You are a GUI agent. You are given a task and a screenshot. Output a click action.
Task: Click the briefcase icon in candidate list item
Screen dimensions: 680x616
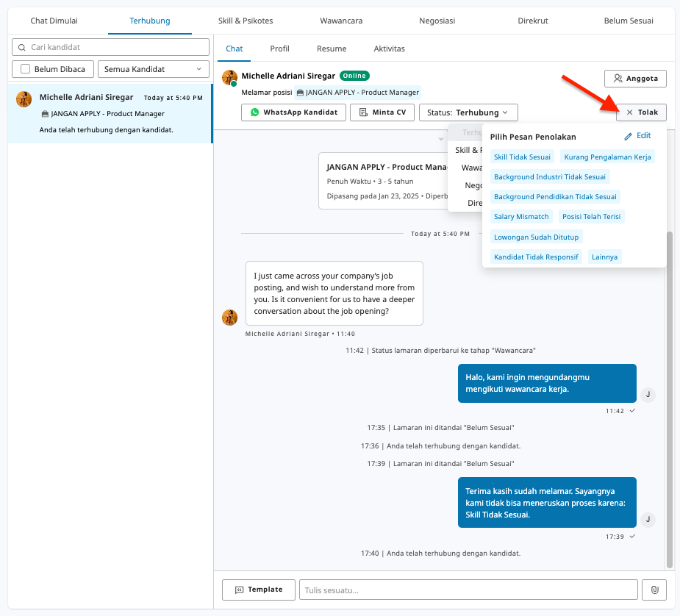coord(45,114)
